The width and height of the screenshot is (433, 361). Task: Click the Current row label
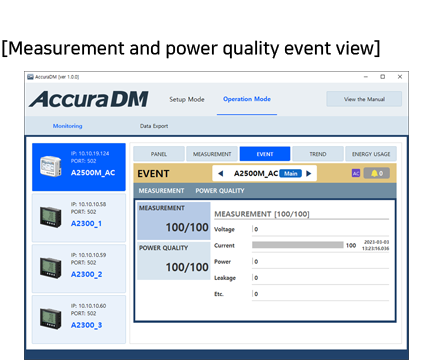[224, 245]
